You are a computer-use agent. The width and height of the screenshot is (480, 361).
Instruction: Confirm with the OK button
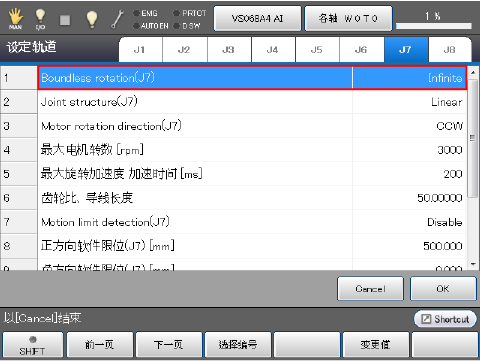coord(443,289)
